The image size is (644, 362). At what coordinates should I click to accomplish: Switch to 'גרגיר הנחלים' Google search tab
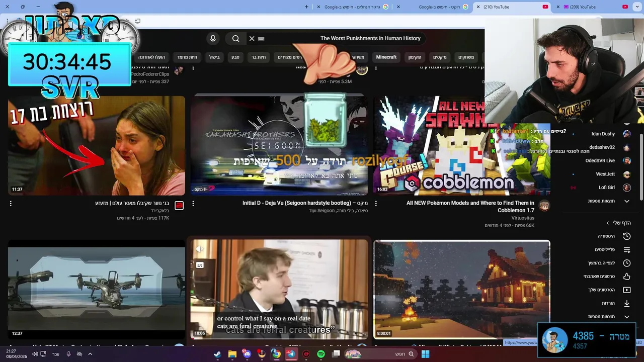coord(351,7)
